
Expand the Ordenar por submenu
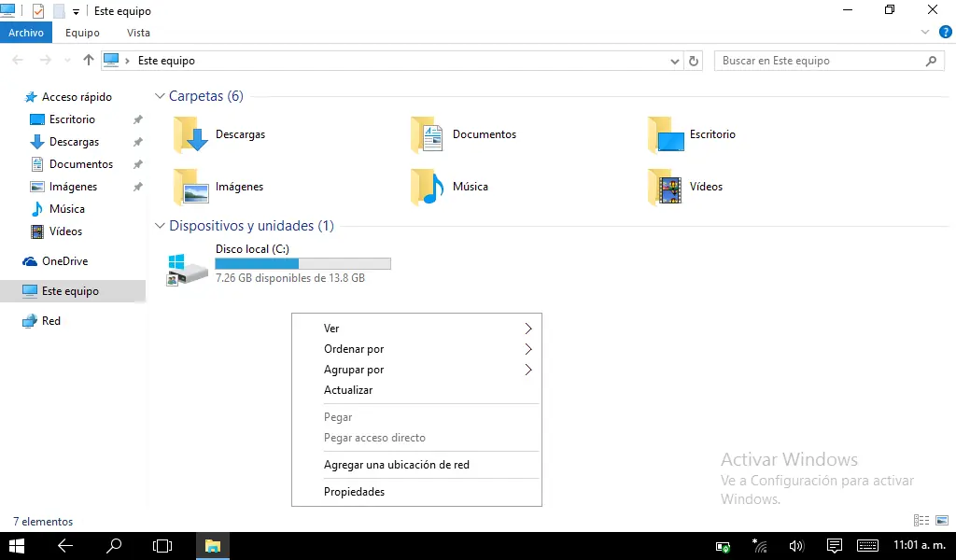coord(417,349)
